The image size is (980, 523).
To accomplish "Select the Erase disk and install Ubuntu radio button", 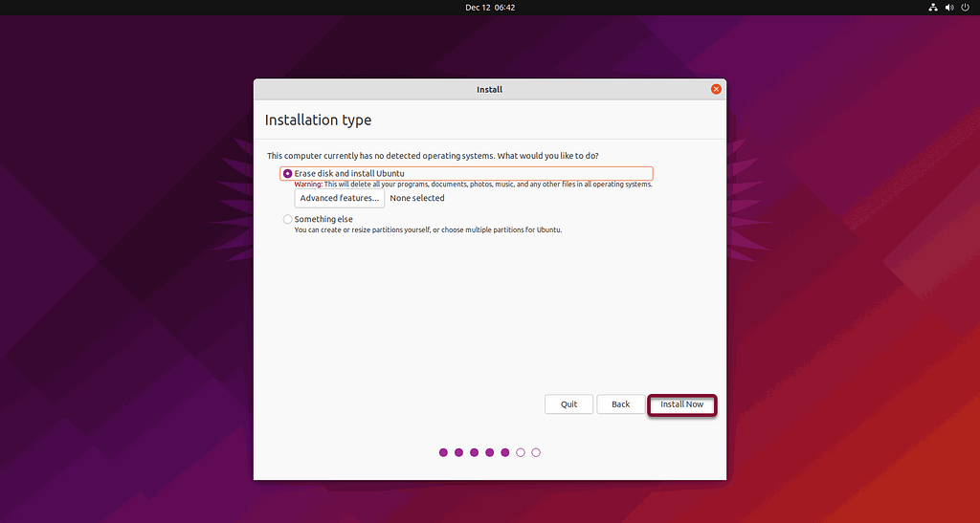I will 288,173.
